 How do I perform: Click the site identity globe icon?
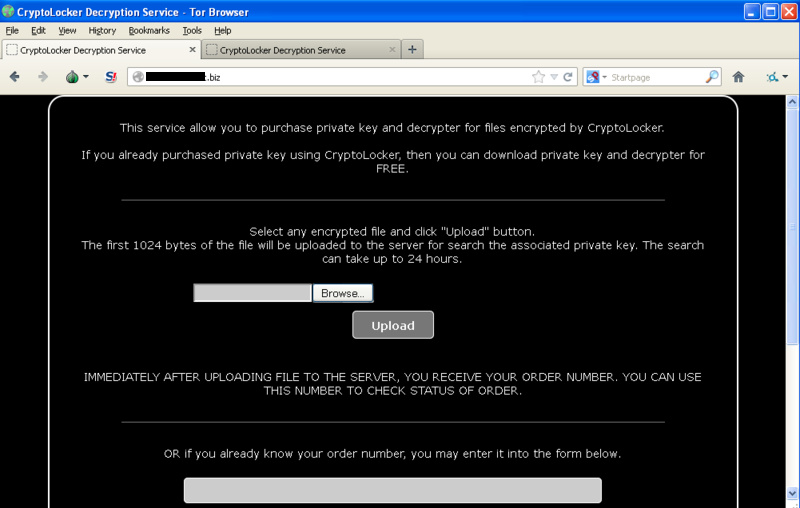tap(138, 77)
